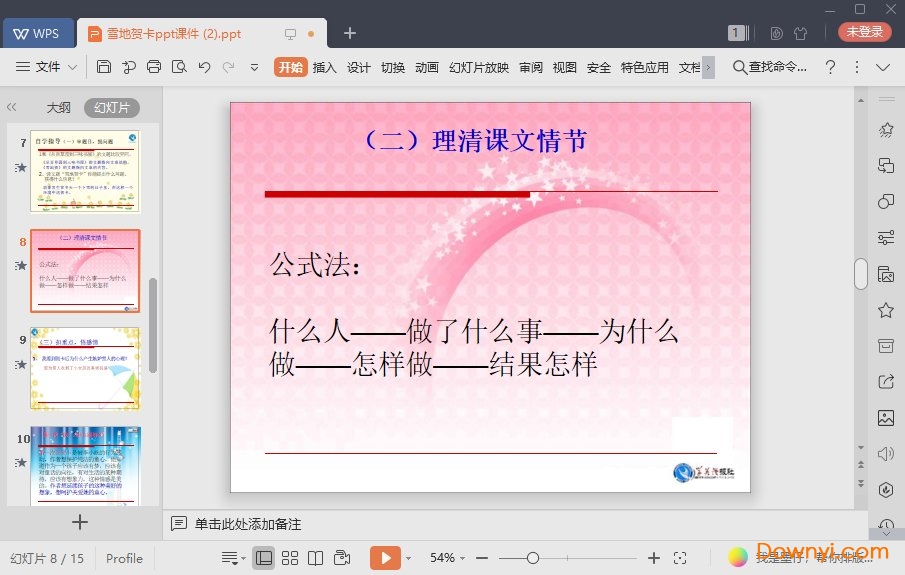Select slide 7 thumbnail

[x=85, y=171]
